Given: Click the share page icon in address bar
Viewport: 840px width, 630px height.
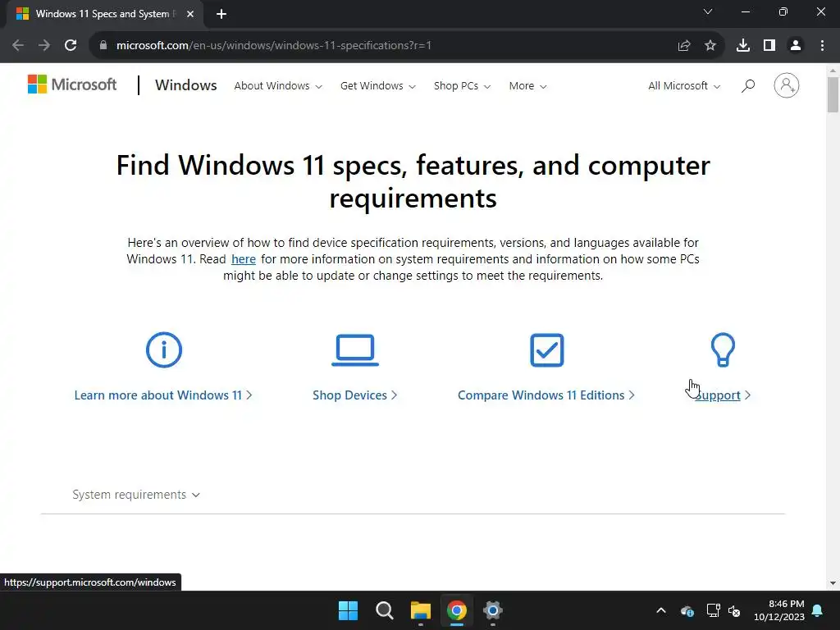Looking at the screenshot, I should click(x=684, y=46).
